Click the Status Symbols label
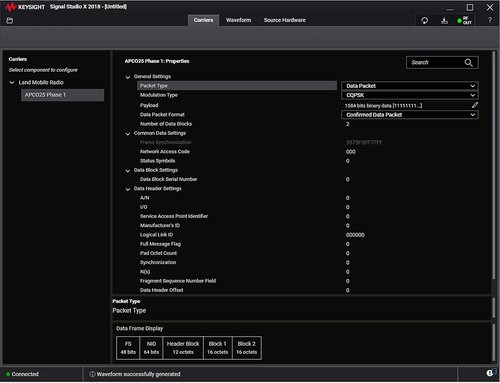This screenshot has width=500, height=383. [157, 161]
